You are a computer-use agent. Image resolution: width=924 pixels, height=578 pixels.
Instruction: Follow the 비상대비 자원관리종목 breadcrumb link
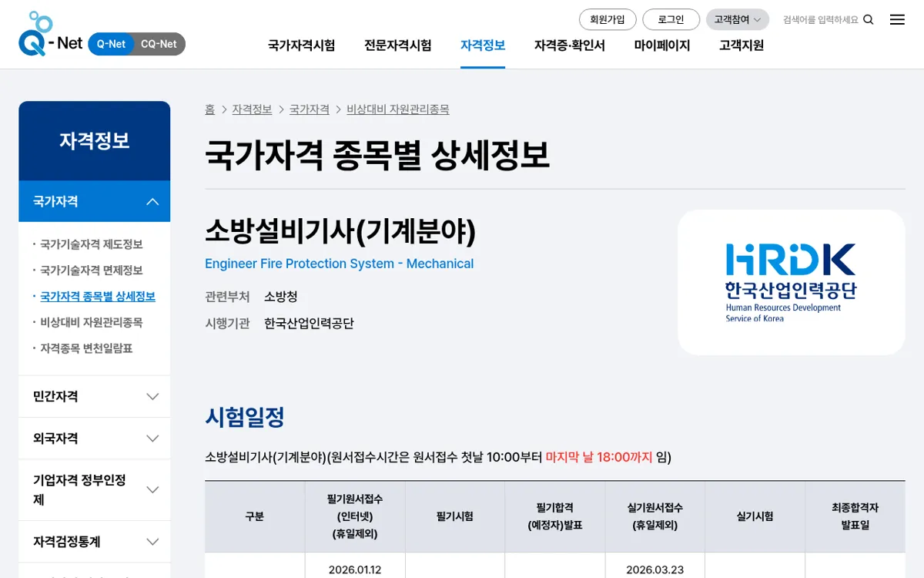point(398,109)
